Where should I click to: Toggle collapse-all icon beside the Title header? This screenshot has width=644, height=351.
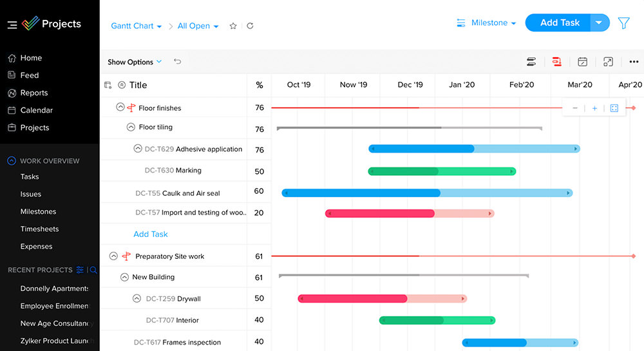(108, 85)
